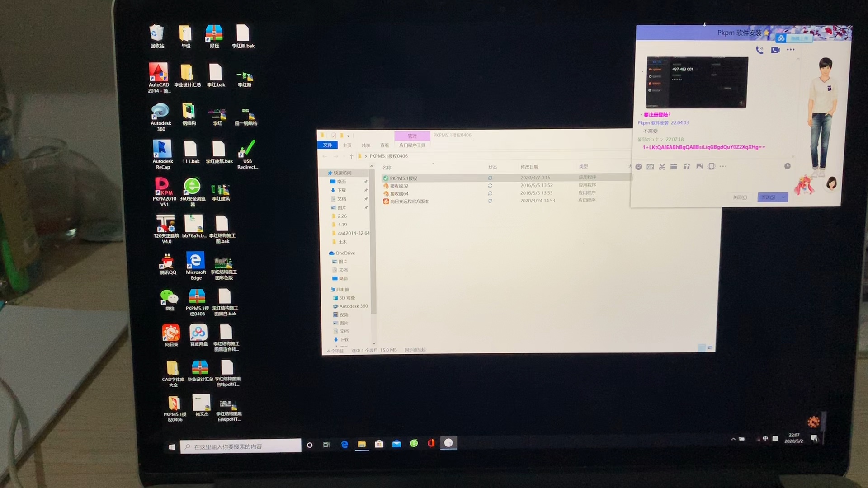Open the emoji picker in chat toolbar
Screen dimensions: 868x488
tap(638, 167)
